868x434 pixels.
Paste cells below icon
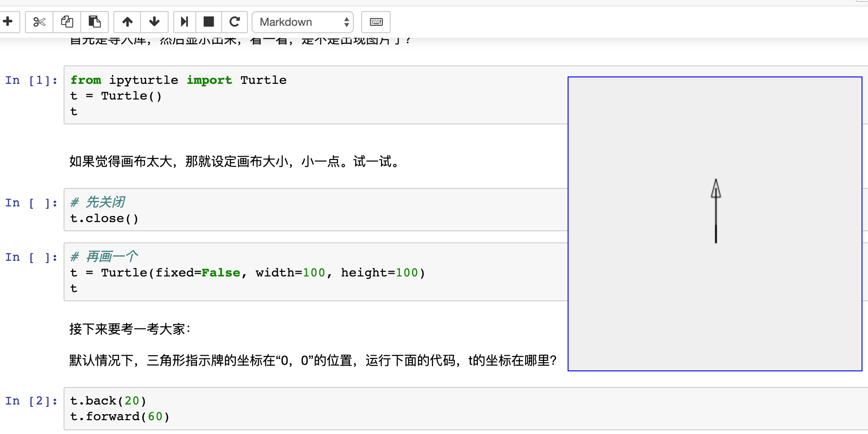click(x=94, y=22)
